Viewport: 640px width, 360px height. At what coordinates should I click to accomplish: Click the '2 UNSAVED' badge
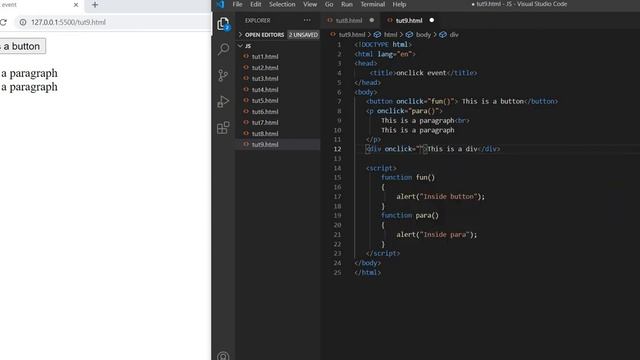point(303,35)
